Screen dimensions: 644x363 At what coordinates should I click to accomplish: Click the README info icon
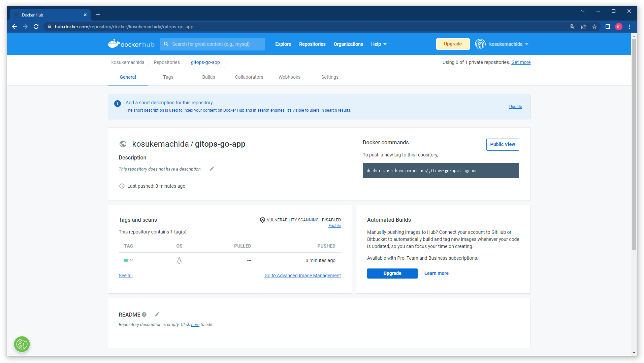(x=144, y=314)
